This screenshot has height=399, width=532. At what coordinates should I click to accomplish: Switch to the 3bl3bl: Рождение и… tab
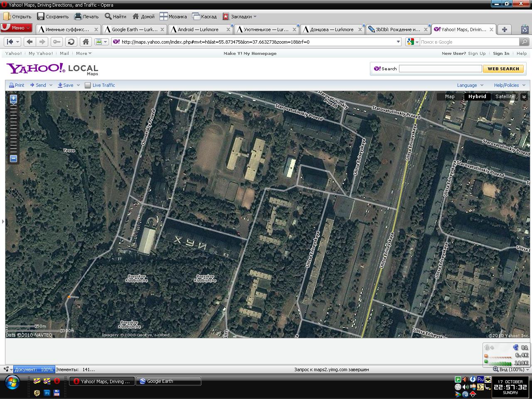coord(398,30)
